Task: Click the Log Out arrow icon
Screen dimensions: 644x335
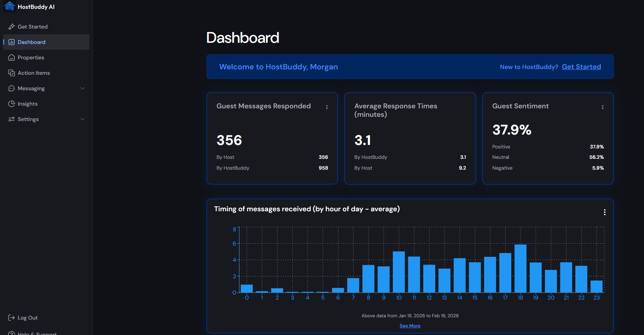Action: (12, 318)
